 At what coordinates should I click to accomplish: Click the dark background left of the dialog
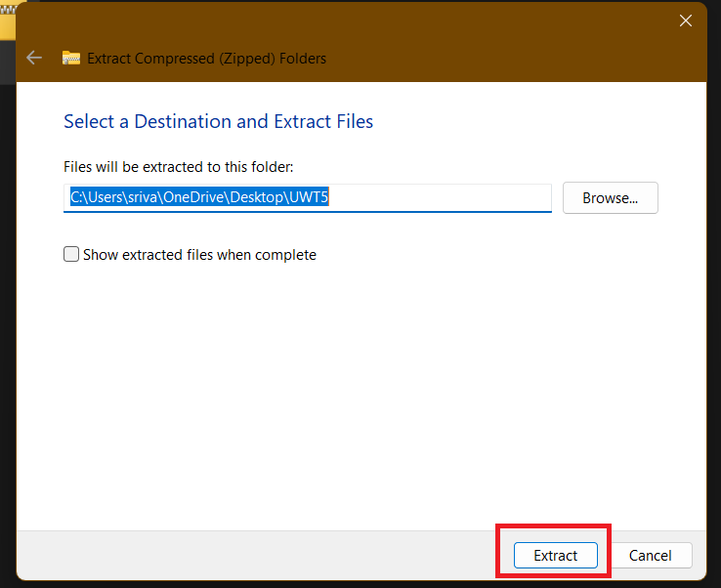pos(8,293)
